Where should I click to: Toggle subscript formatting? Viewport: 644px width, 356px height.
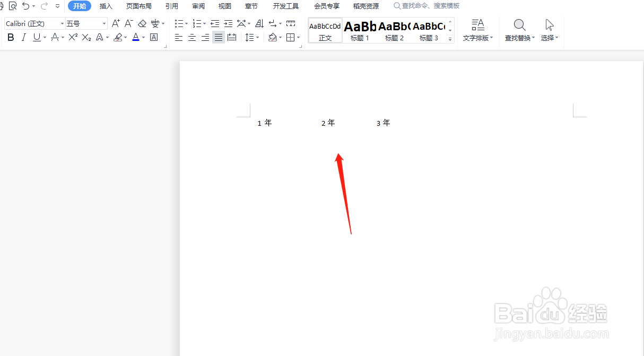pyautogui.click(x=86, y=37)
